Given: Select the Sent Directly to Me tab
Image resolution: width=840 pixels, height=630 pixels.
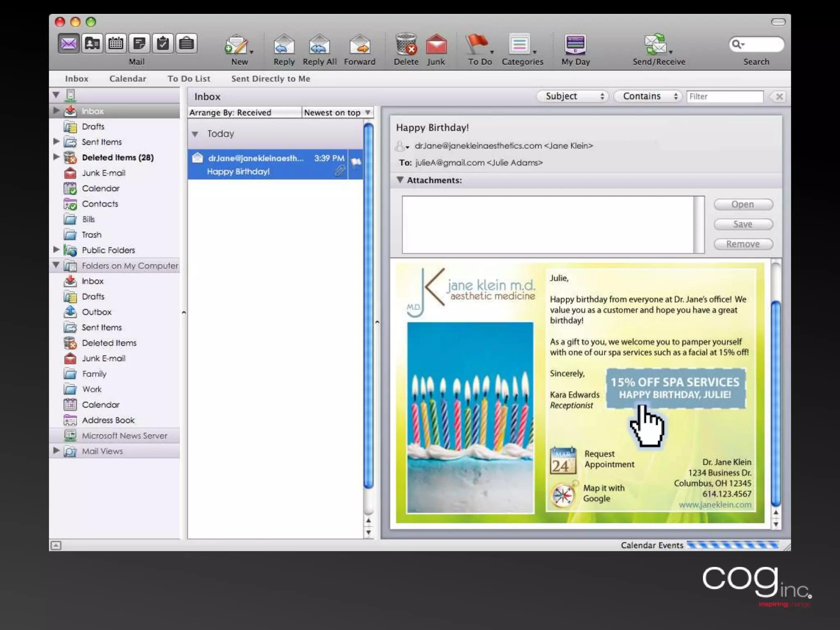Looking at the screenshot, I should 270,79.
